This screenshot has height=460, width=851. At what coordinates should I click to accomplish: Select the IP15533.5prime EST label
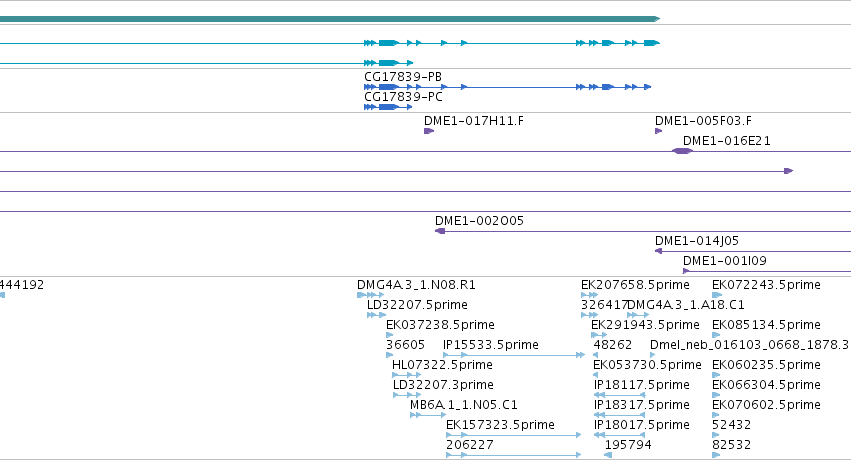[491, 345]
